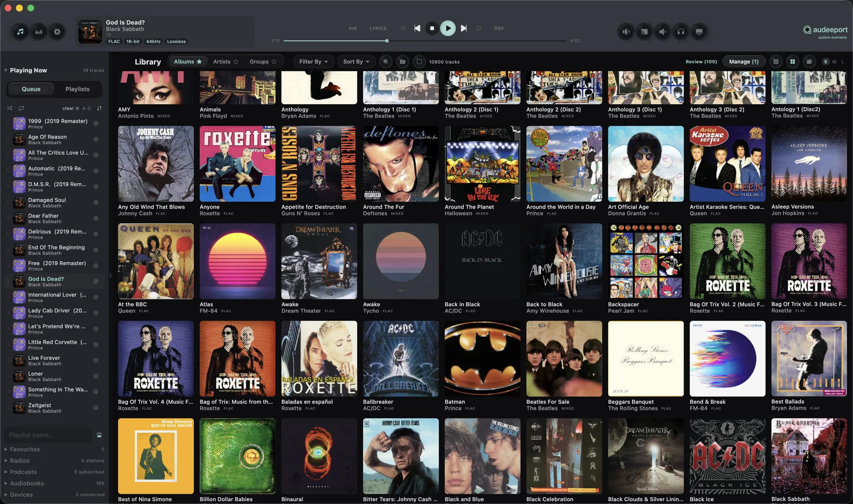853x504 pixels.
Task: Collapse the Playing Now section
Action: (x=6, y=71)
